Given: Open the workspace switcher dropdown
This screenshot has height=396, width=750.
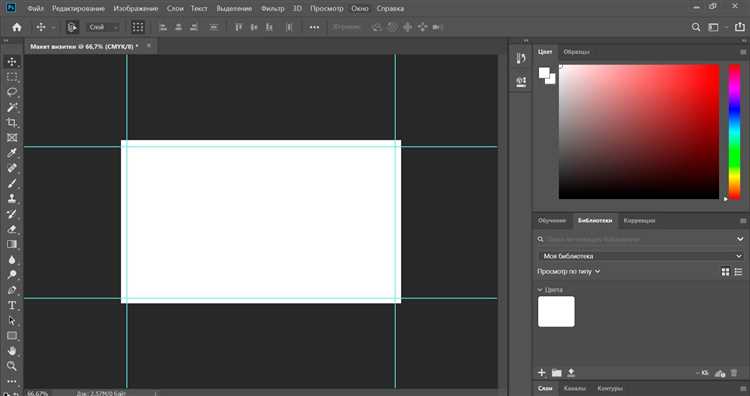Looking at the screenshot, I should [x=716, y=27].
